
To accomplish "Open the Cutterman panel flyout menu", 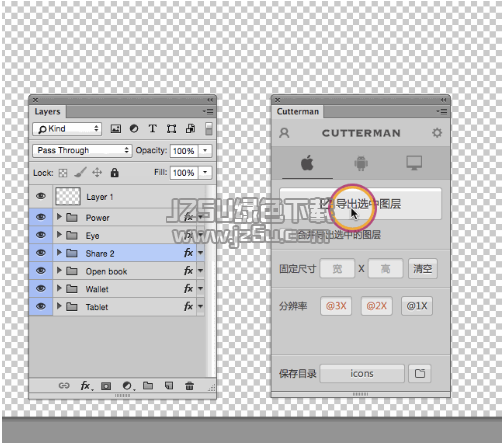I will (442, 111).
